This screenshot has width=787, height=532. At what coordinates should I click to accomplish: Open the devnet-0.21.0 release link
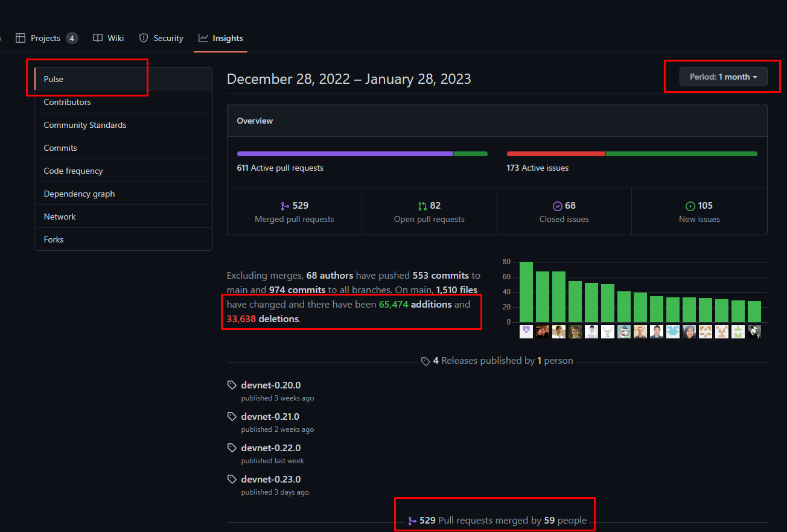pyautogui.click(x=270, y=416)
